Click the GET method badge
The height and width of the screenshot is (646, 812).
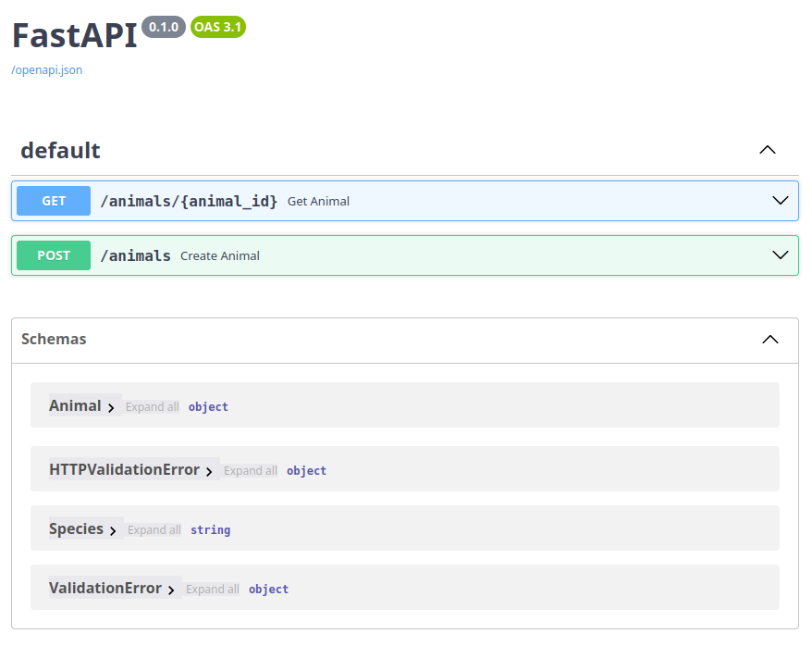point(53,200)
